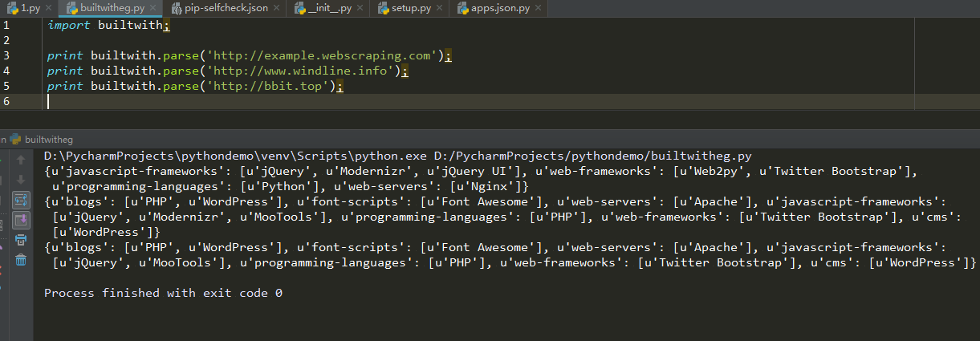
Task: Click the print keyword on line 3
Action: tap(65, 55)
